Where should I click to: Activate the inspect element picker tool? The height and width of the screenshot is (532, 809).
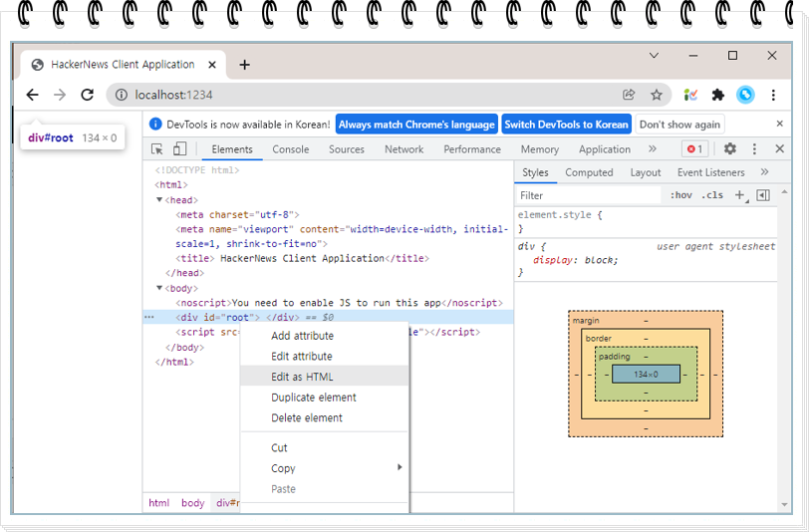point(157,149)
